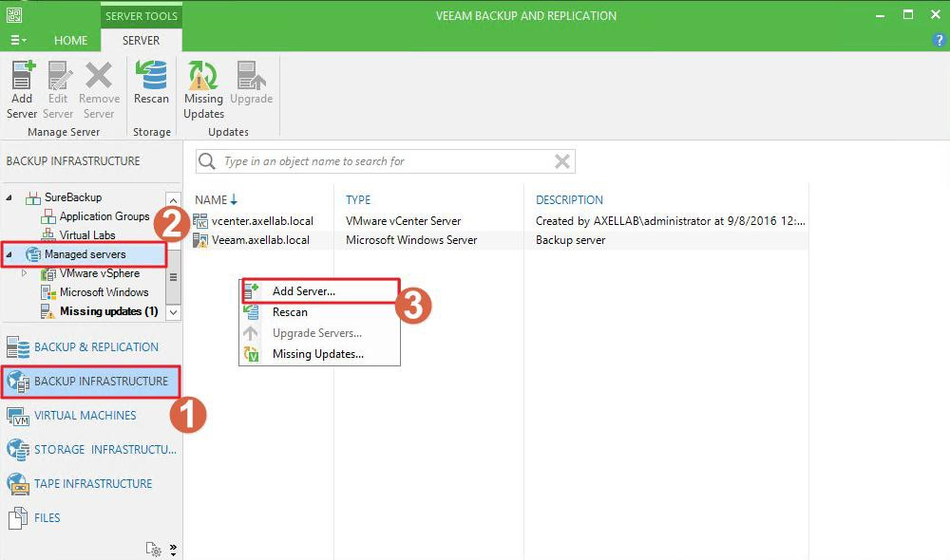The height and width of the screenshot is (560, 950).
Task: Select the vcenter.axellab.local server row
Action: tap(262, 221)
